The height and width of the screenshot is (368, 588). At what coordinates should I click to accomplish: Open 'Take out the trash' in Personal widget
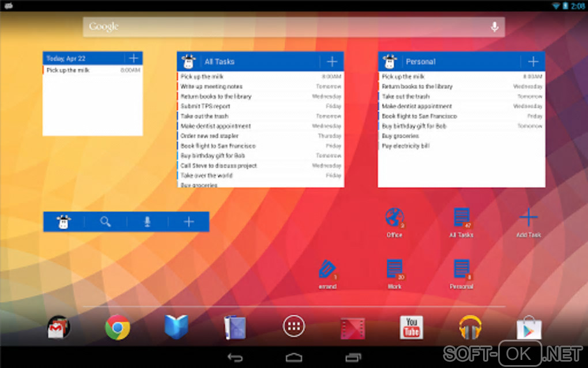tap(462, 96)
